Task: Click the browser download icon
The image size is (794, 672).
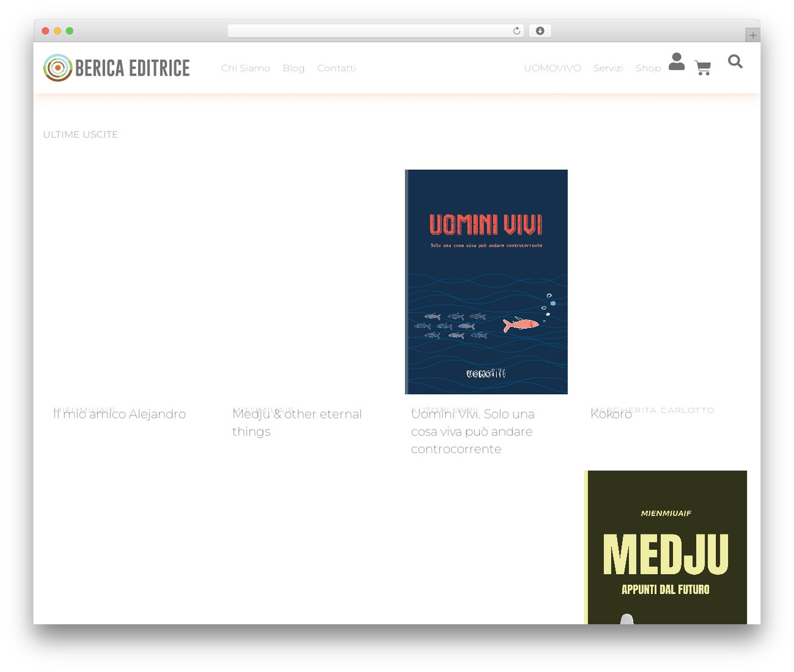Action: 540,31
